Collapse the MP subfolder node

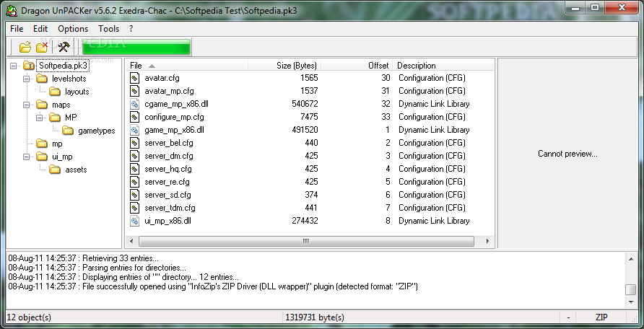40,118
